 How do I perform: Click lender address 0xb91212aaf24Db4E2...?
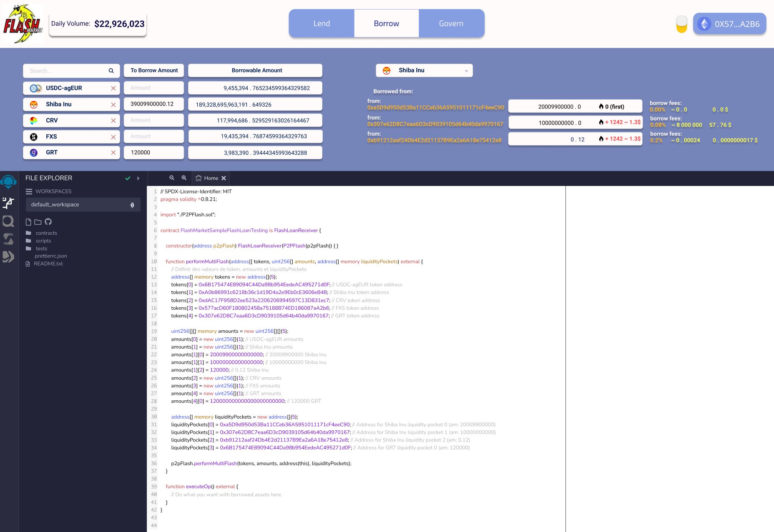(x=434, y=141)
